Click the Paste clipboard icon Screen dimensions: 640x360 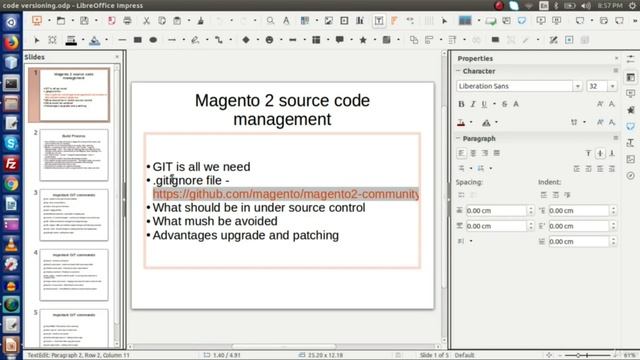coord(177,20)
